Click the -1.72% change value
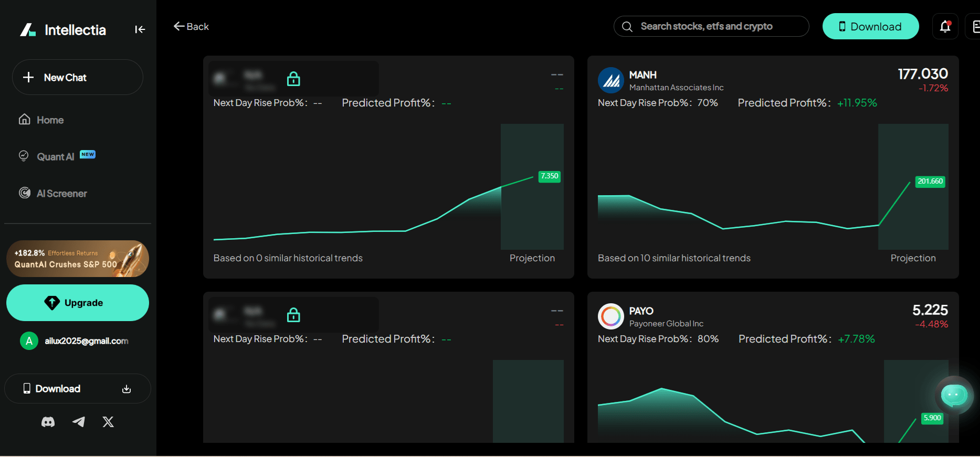The image size is (980, 457). pyautogui.click(x=933, y=88)
